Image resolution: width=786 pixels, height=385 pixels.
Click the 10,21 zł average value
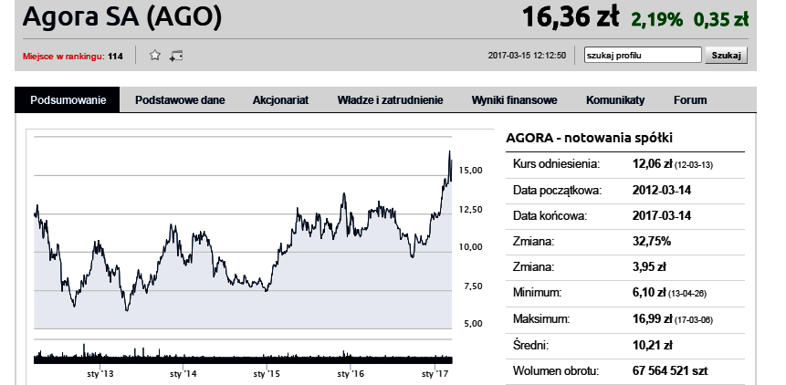[652, 345]
